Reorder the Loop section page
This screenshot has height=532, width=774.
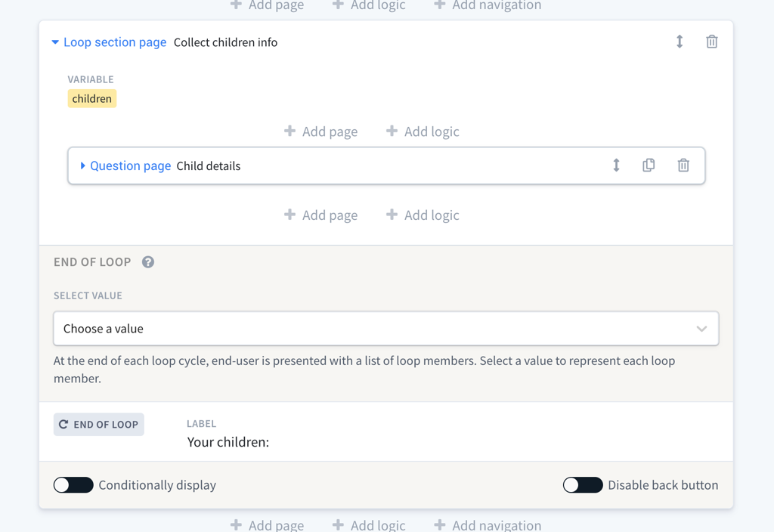(x=680, y=42)
